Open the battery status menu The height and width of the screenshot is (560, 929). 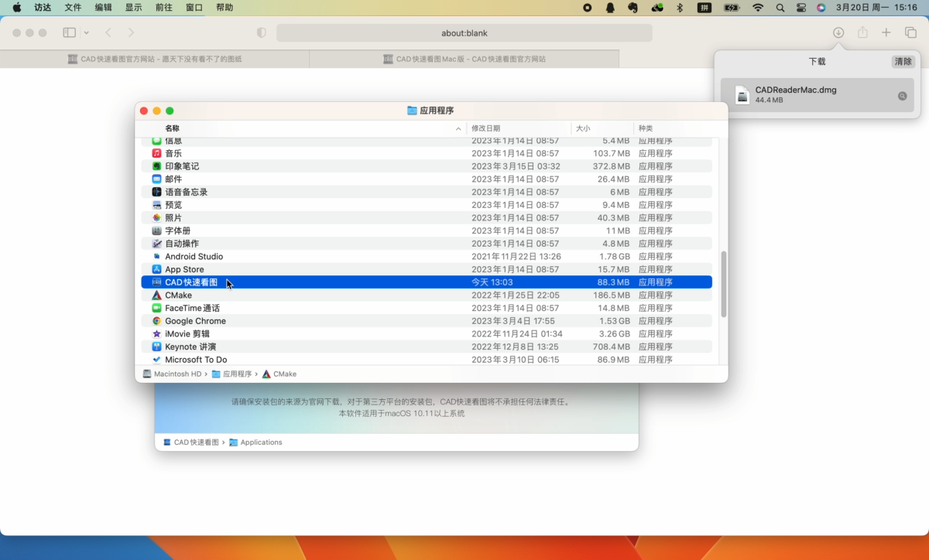[x=732, y=8]
